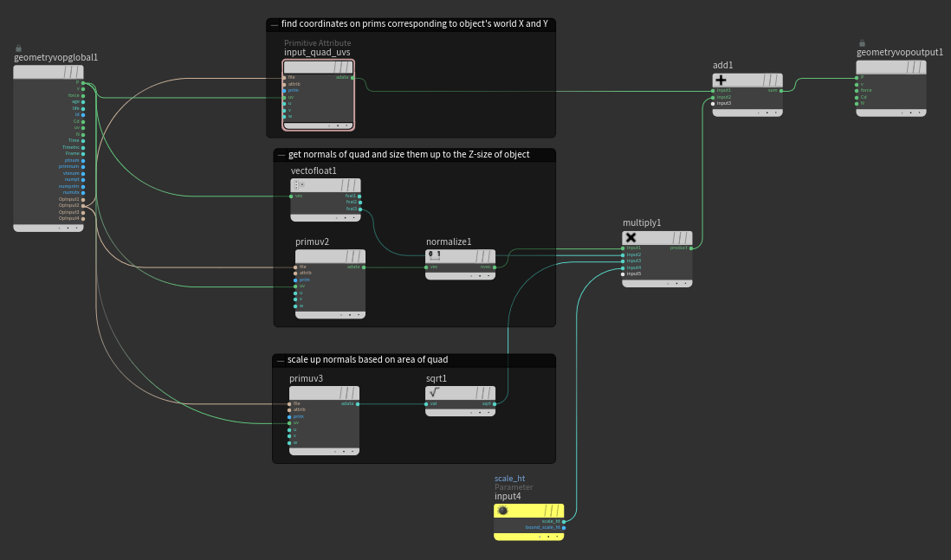Click bound_scale_ht output on input4 node
The image size is (951, 560).
pos(564,527)
